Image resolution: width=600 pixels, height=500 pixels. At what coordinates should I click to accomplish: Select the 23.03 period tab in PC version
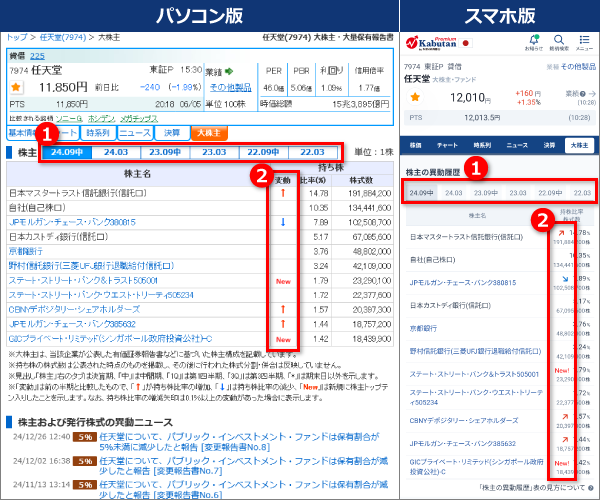pyautogui.click(x=214, y=152)
